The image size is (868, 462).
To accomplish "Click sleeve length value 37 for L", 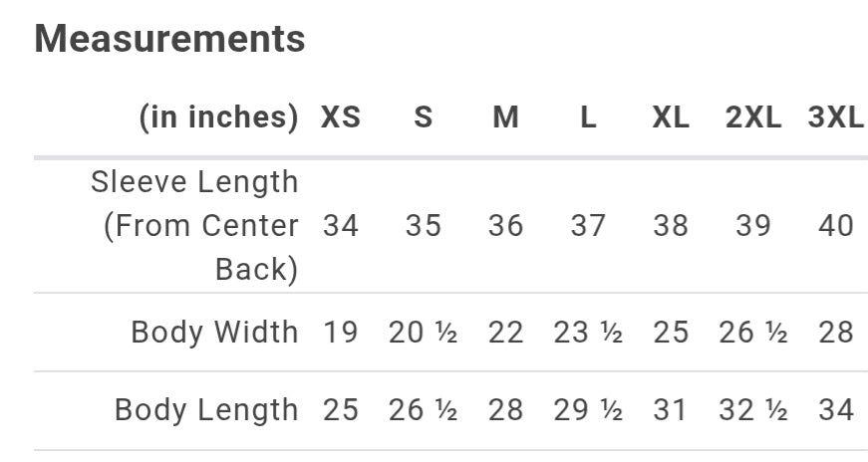I will point(588,226).
